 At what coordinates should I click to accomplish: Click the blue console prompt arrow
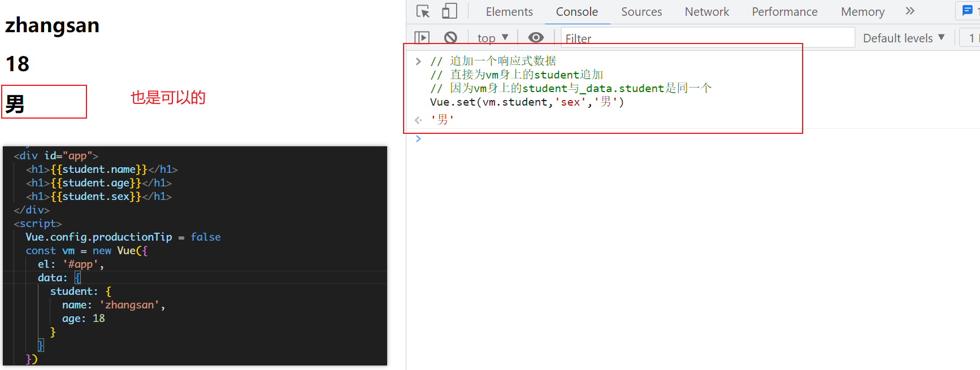coord(418,139)
